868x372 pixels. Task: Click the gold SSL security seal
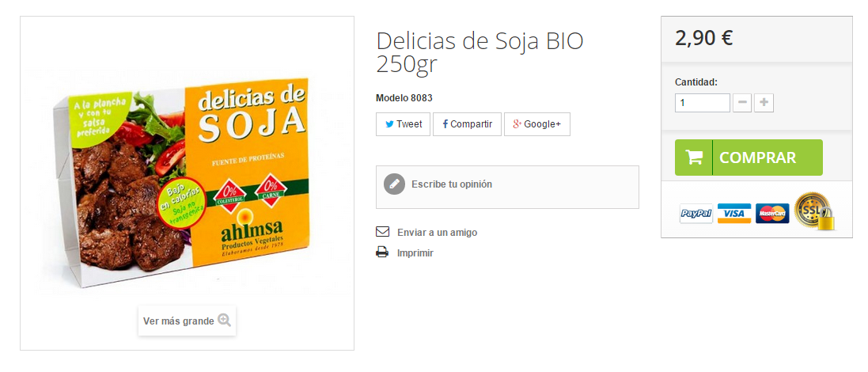[x=813, y=211]
